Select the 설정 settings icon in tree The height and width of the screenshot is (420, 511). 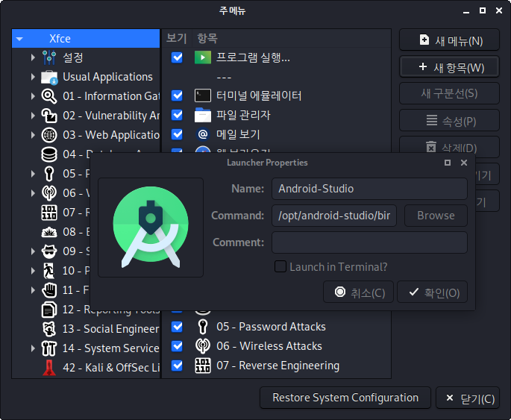49,57
